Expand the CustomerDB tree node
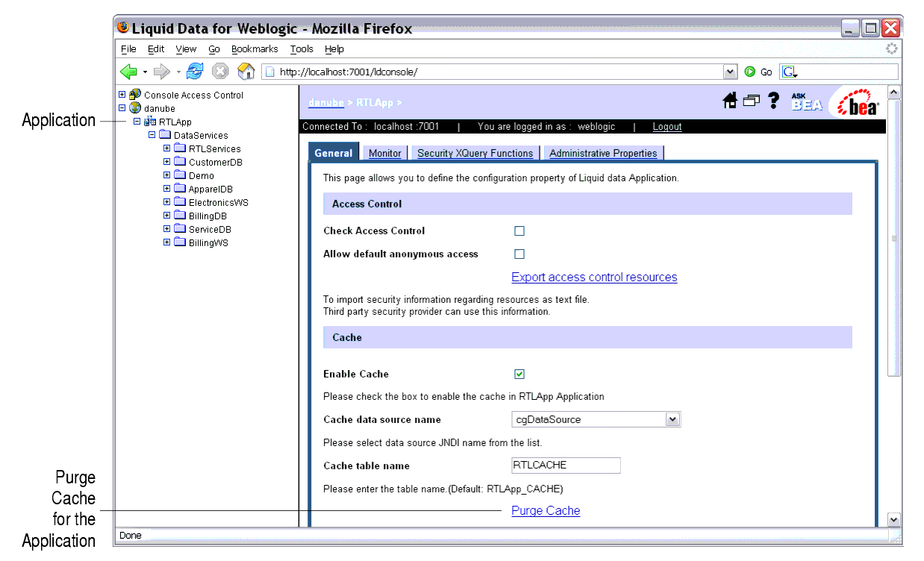924x561 pixels. click(x=167, y=162)
